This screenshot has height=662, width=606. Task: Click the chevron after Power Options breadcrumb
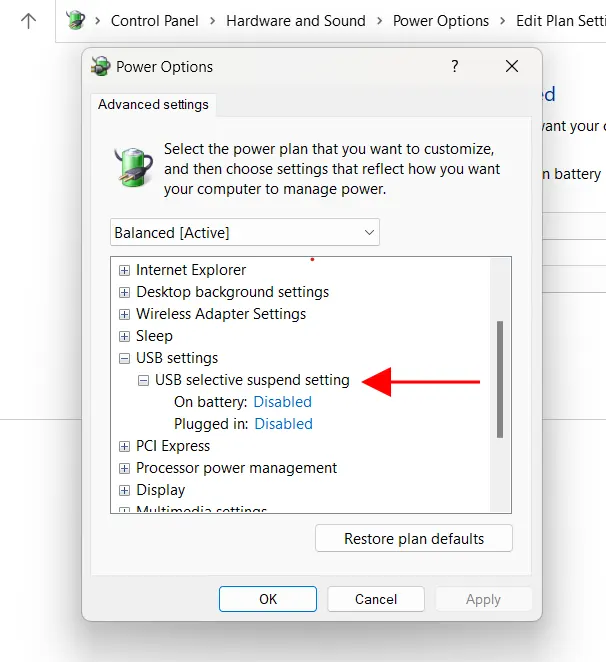503,21
